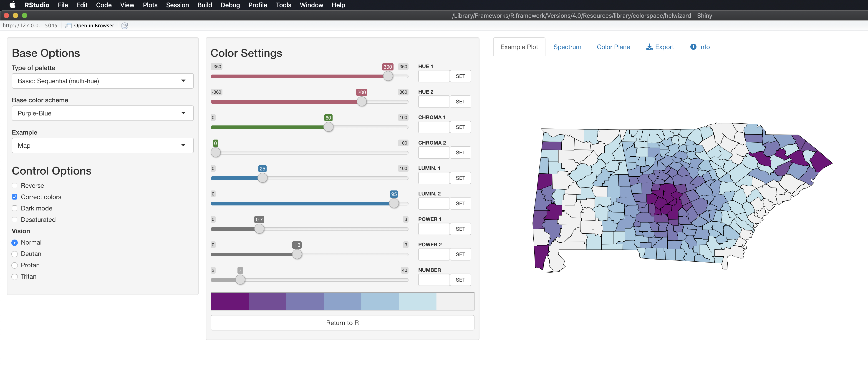Click the darkest purple palette swatch
The image size is (868, 365).
coord(230,301)
